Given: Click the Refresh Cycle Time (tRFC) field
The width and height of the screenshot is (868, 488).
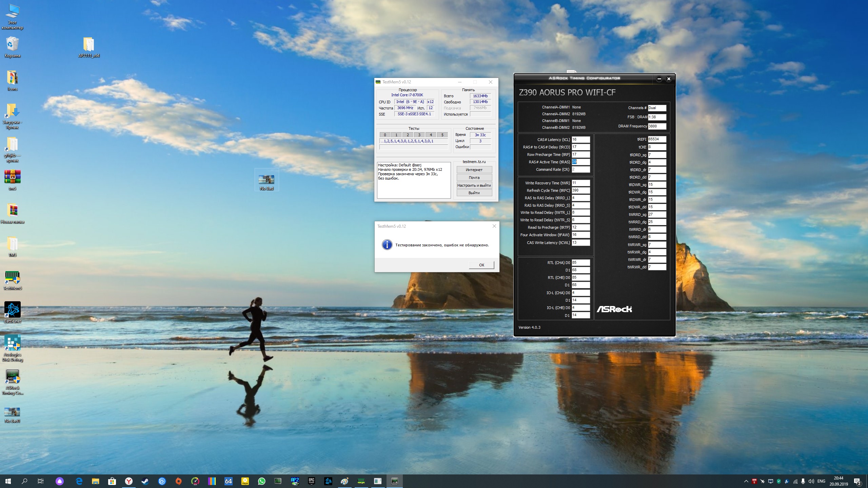Looking at the screenshot, I should [x=580, y=190].
